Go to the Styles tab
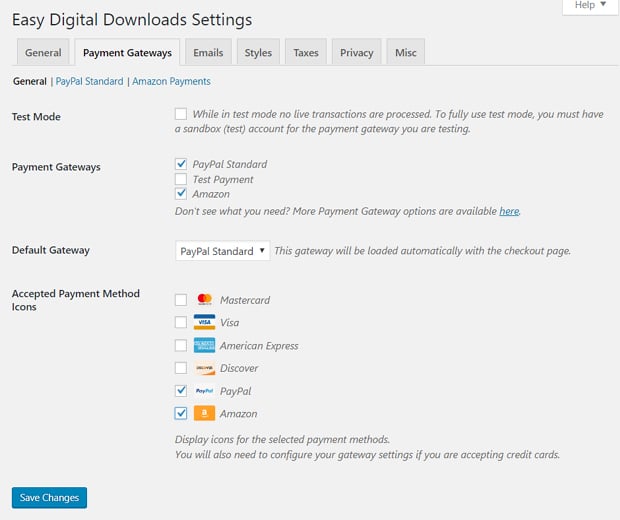 (x=258, y=53)
